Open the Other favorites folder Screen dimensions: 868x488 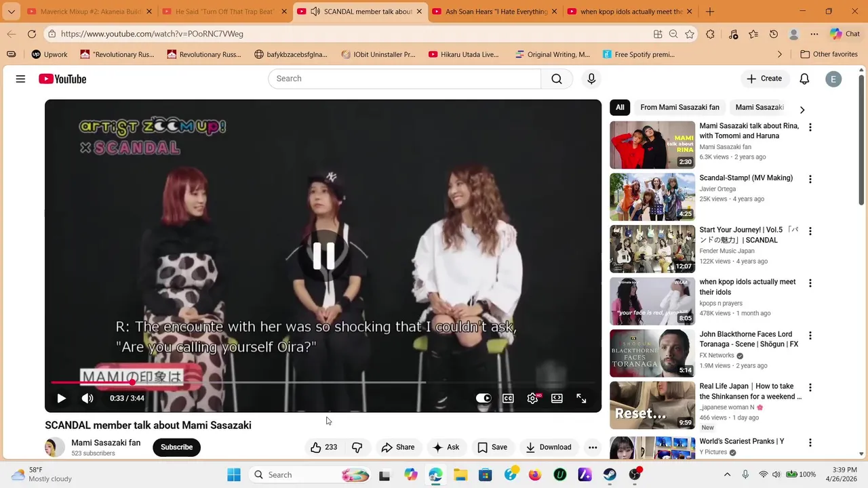[829, 54]
